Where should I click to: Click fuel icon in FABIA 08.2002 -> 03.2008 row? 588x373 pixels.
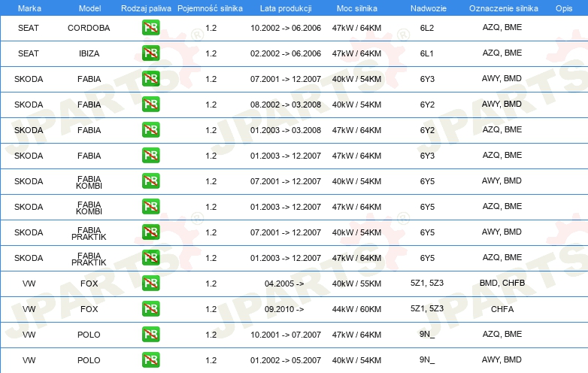point(150,105)
